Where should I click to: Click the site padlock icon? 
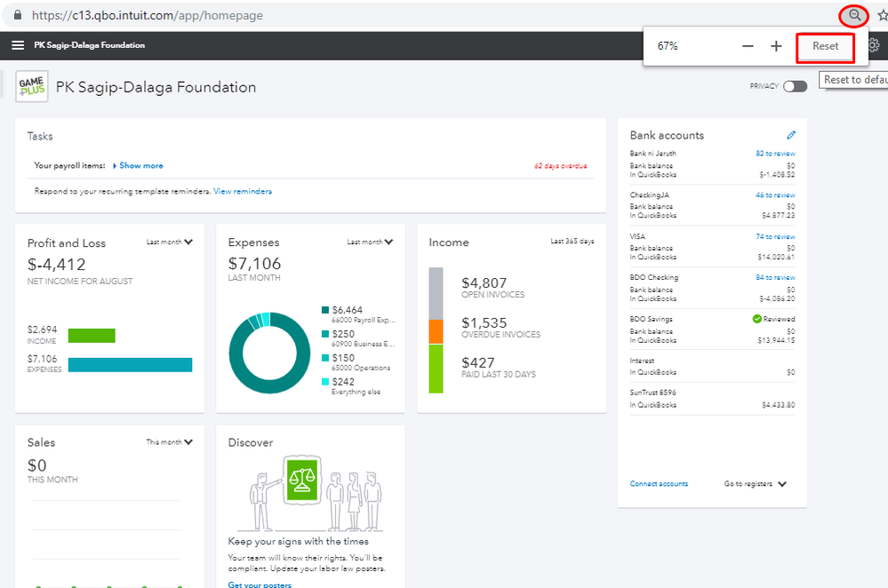(17, 16)
